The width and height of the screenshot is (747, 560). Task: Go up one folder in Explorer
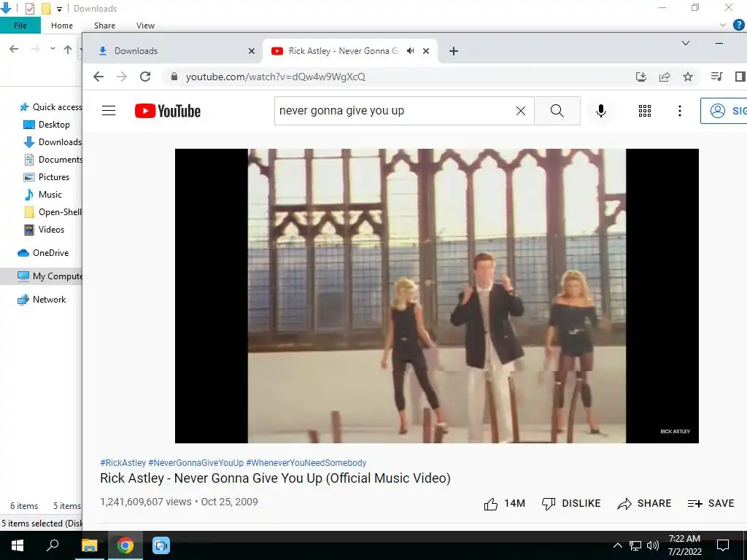[x=68, y=49]
